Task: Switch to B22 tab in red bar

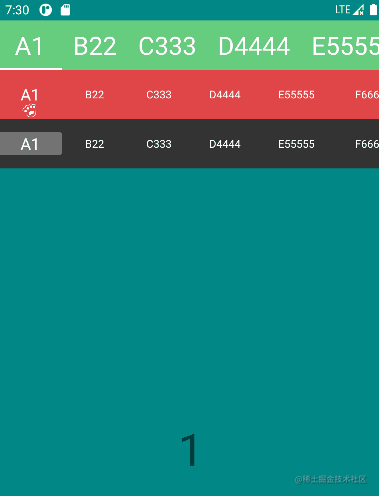Action: [95, 95]
